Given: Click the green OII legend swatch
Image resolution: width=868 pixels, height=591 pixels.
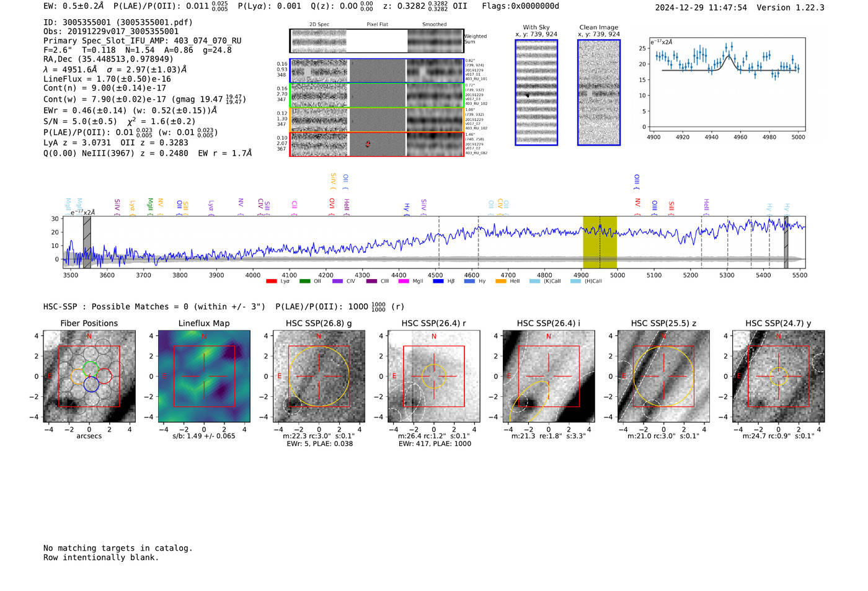Looking at the screenshot, I should (x=304, y=282).
